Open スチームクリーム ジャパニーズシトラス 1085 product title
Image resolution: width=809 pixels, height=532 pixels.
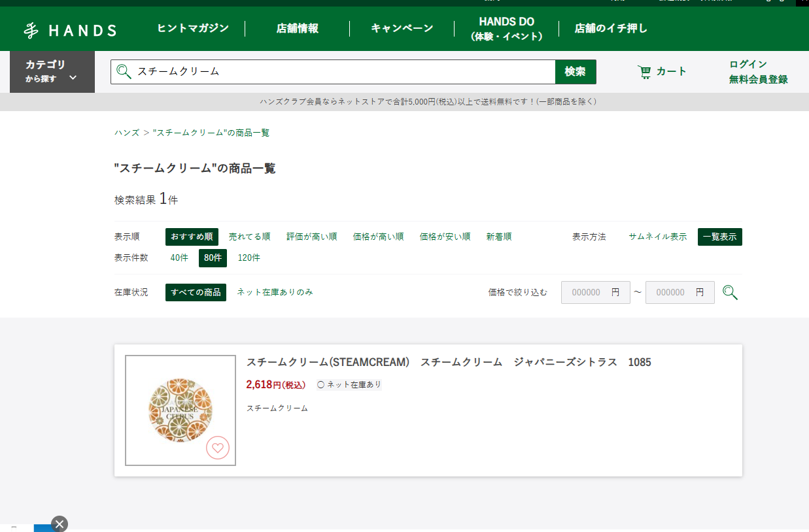click(x=449, y=362)
